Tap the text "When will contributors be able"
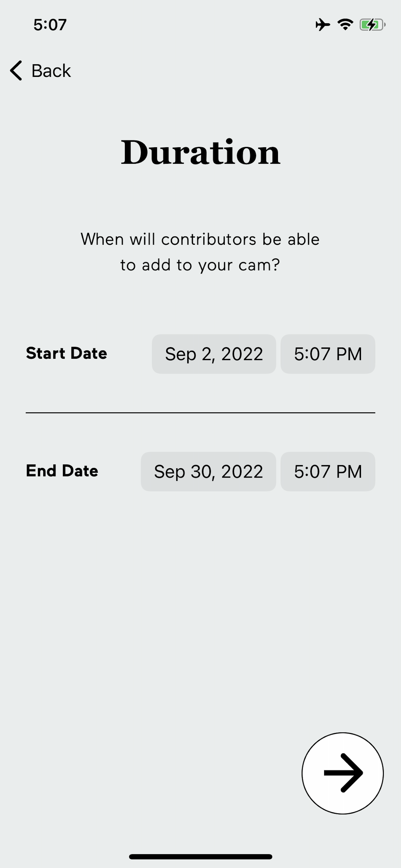401x868 pixels. point(200,239)
